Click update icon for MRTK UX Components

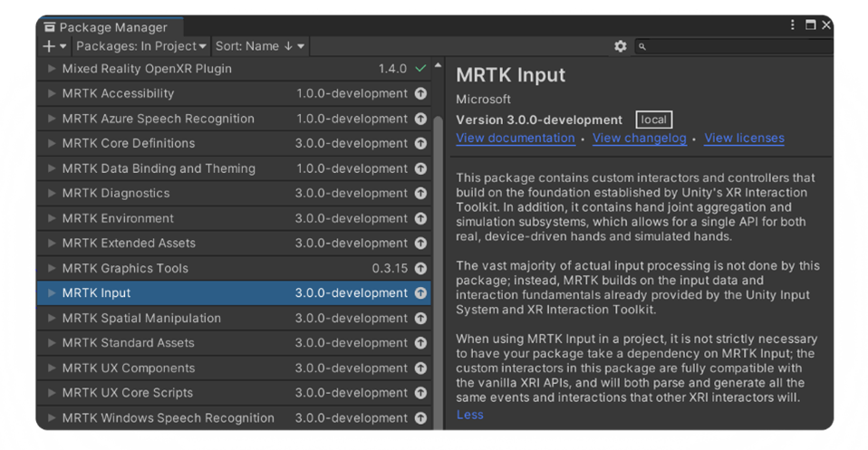click(x=420, y=369)
